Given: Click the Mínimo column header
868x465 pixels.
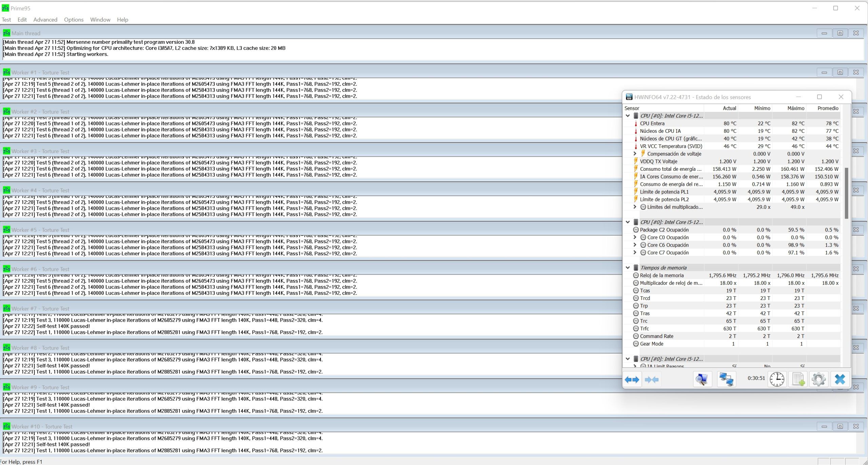Looking at the screenshot, I should [x=755, y=108].
